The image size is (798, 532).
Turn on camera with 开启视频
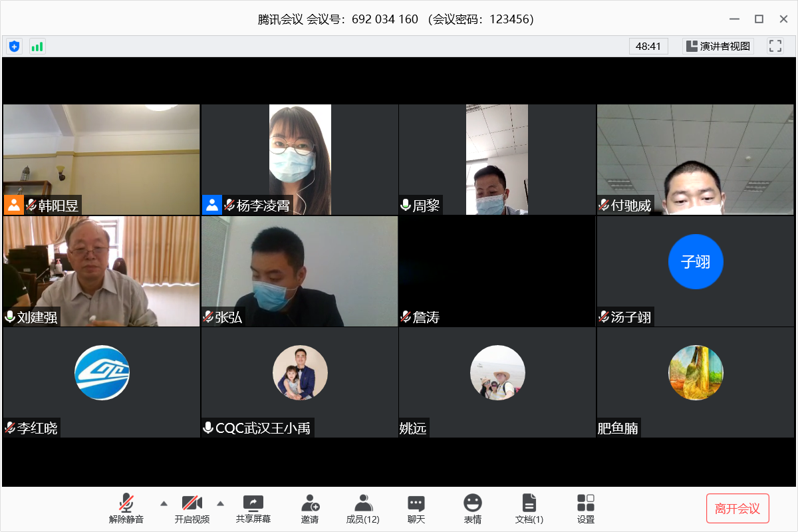click(x=192, y=509)
